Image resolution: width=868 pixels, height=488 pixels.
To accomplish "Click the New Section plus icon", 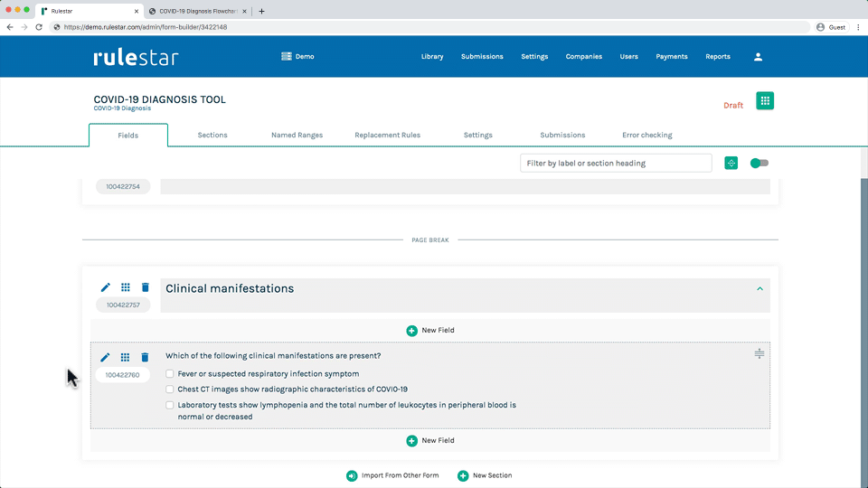I will (x=463, y=476).
